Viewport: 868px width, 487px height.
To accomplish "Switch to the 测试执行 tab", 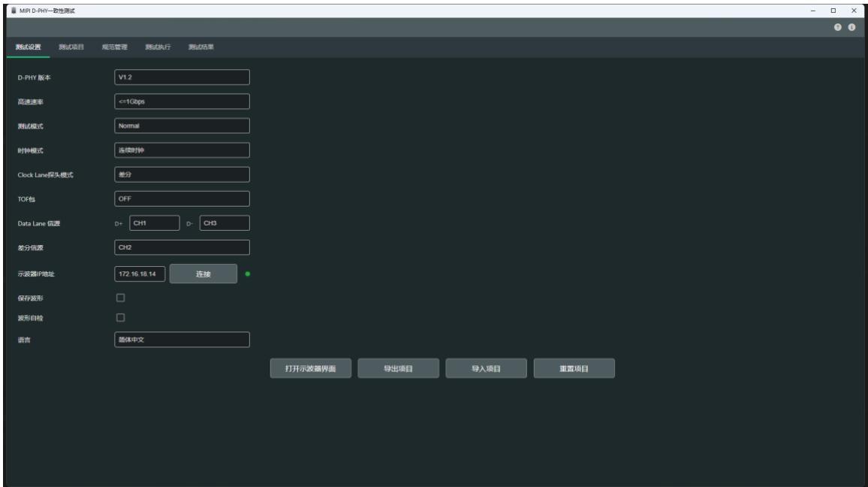I will tap(158, 47).
